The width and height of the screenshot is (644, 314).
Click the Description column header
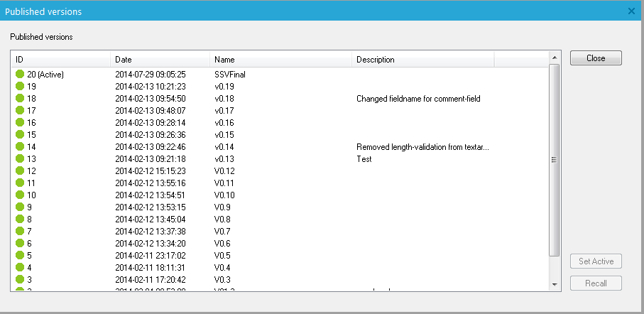[422, 60]
